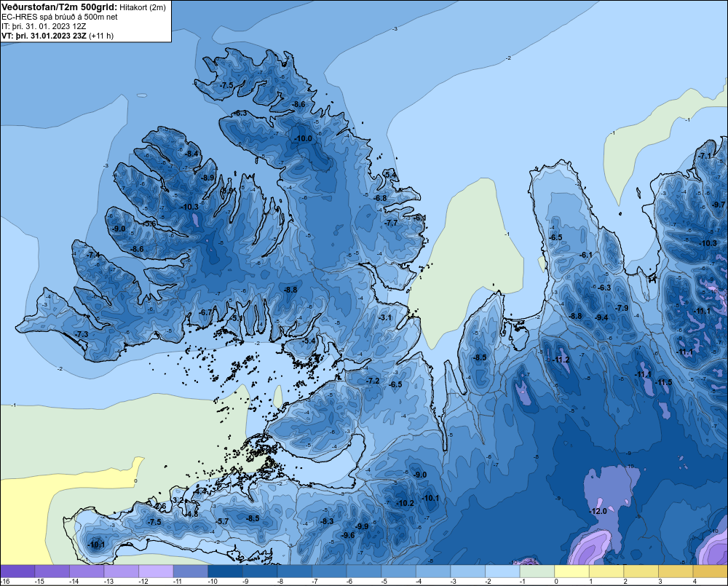This screenshot has height=586, width=728.
Task: Click the '-4.8' temperature label
Action: coord(191,514)
